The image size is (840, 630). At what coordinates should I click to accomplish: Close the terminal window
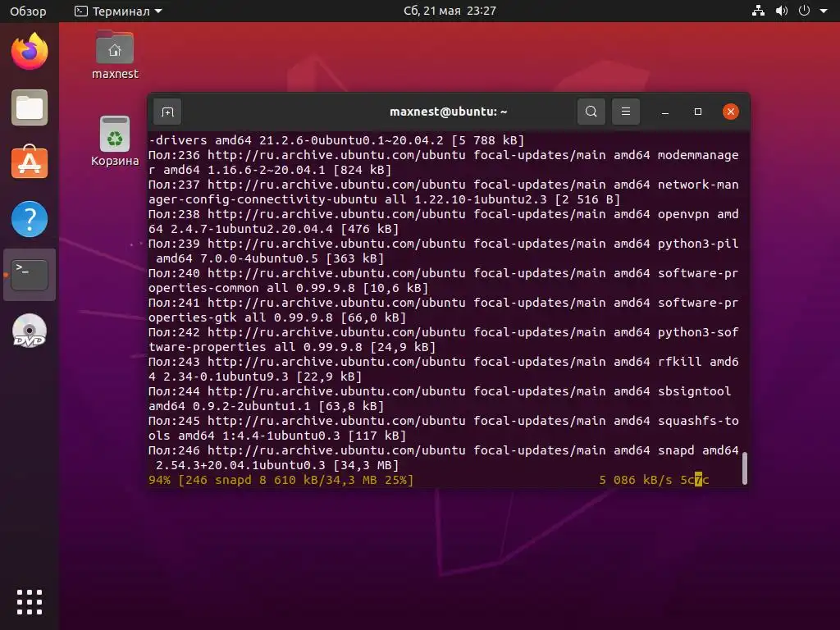click(730, 112)
